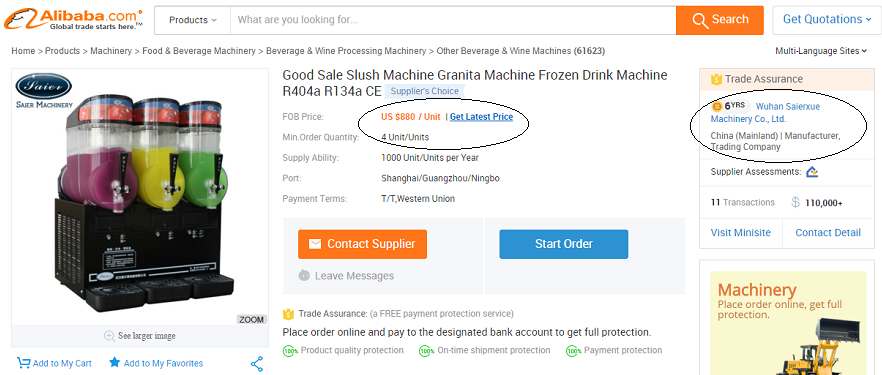Click into the search input field
The height and width of the screenshot is (375, 882).
pyautogui.click(x=453, y=20)
